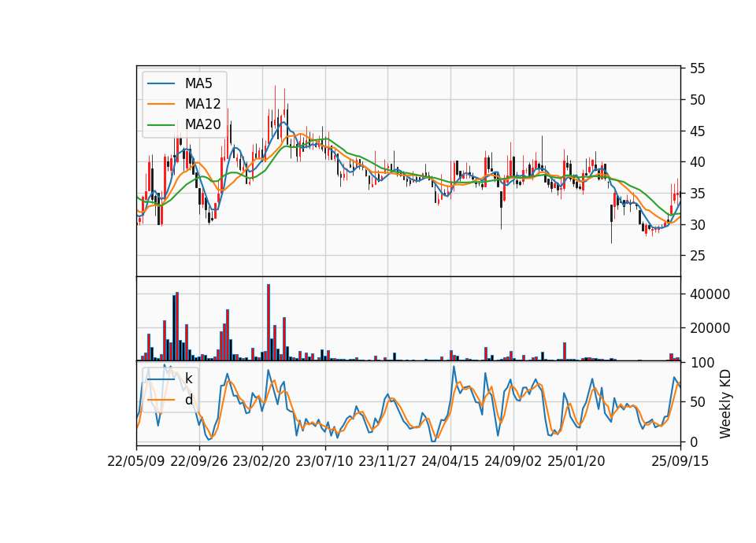This screenshot has height=543, width=756.
Task: Click the blue MA5 legend line sample
Action: pos(161,83)
